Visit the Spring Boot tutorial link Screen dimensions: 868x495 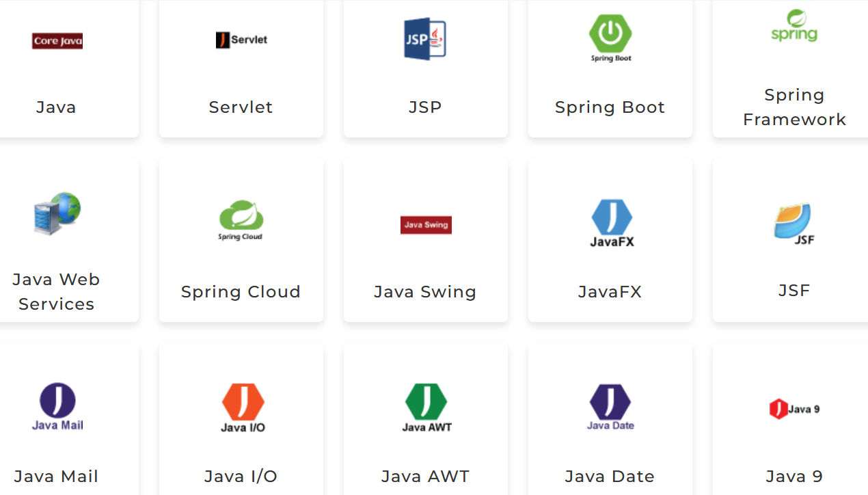610,107
